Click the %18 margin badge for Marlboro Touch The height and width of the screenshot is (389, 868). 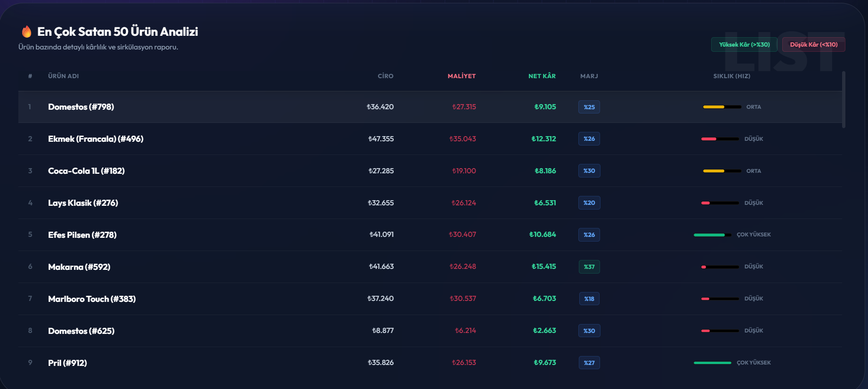click(589, 299)
